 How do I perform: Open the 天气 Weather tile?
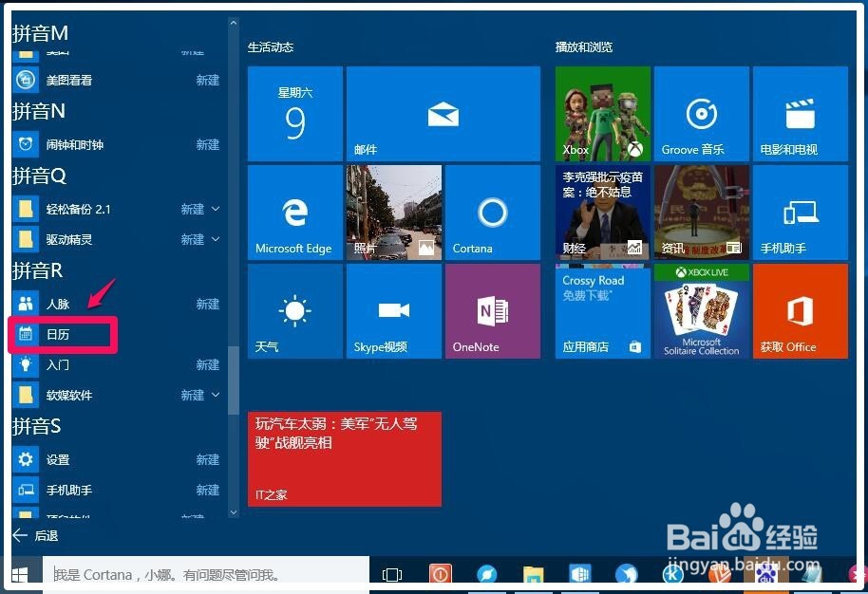point(295,311)
